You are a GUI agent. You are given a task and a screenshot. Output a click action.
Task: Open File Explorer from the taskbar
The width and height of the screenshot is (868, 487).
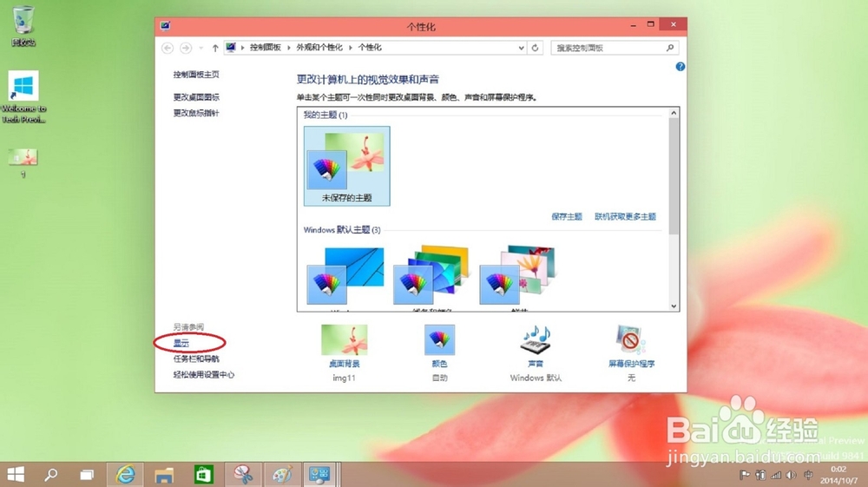[x=164, y=475]
